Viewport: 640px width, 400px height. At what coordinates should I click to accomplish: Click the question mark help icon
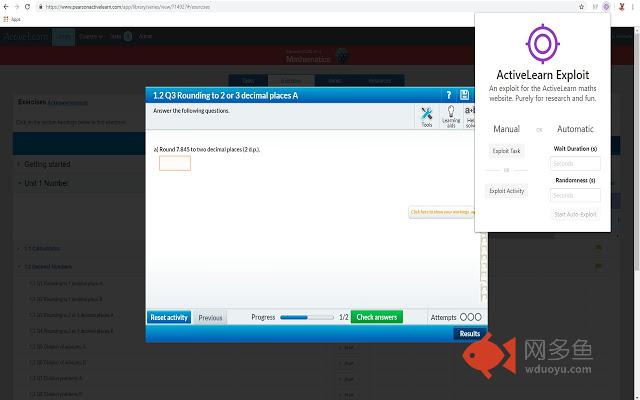click(449, 95)
